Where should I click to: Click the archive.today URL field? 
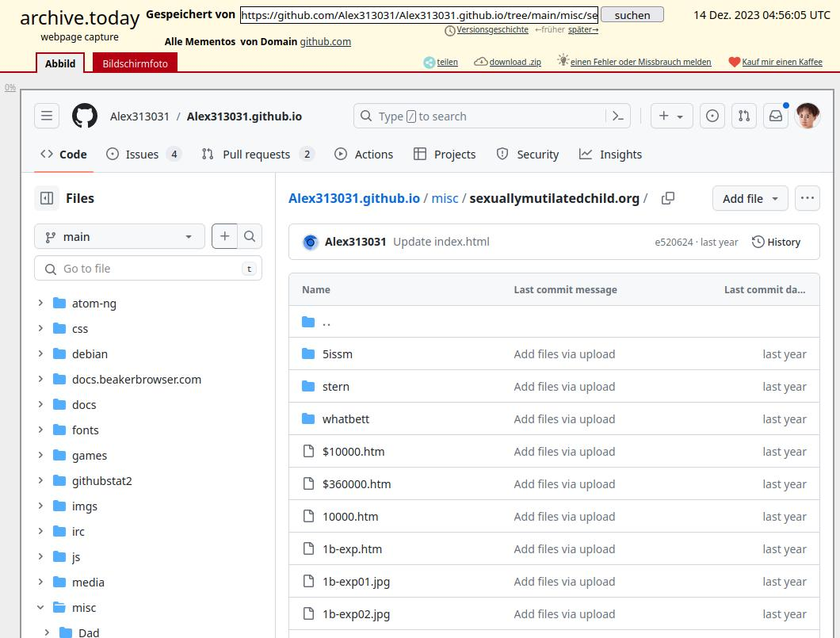(x=419, y=15)
